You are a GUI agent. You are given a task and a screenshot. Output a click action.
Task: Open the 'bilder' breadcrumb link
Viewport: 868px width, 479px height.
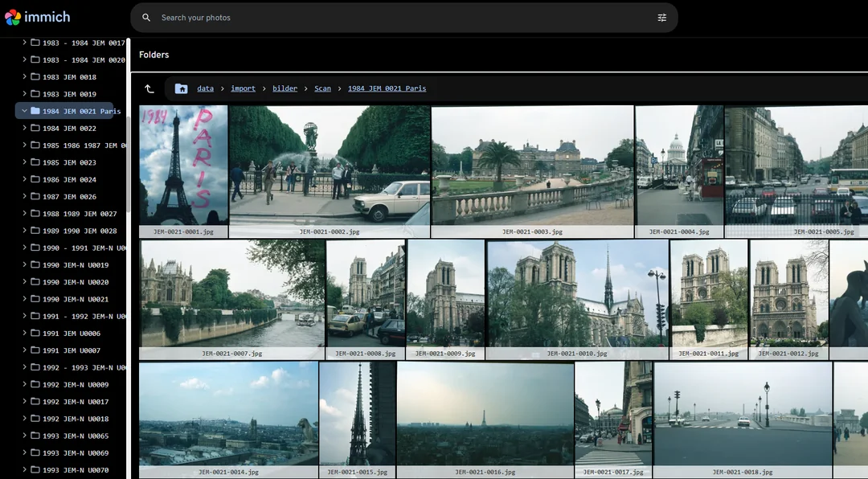pyautogui.click(x=285, y=88)
